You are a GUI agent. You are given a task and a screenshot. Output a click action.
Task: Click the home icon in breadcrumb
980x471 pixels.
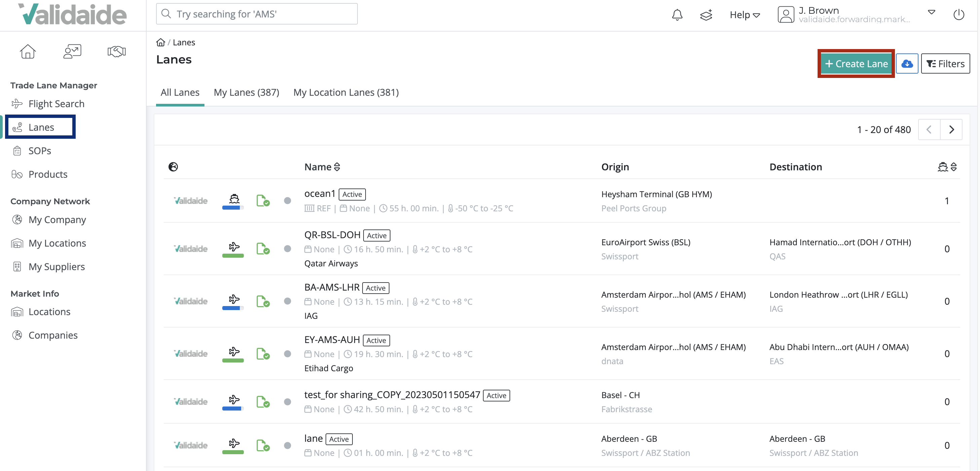(x=160, y=42)
